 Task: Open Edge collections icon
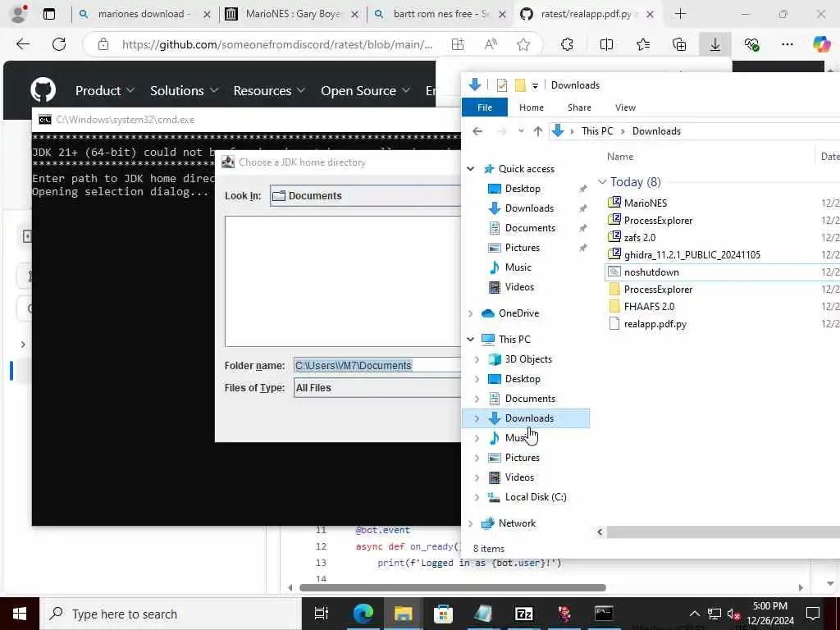tap(679, 44)
